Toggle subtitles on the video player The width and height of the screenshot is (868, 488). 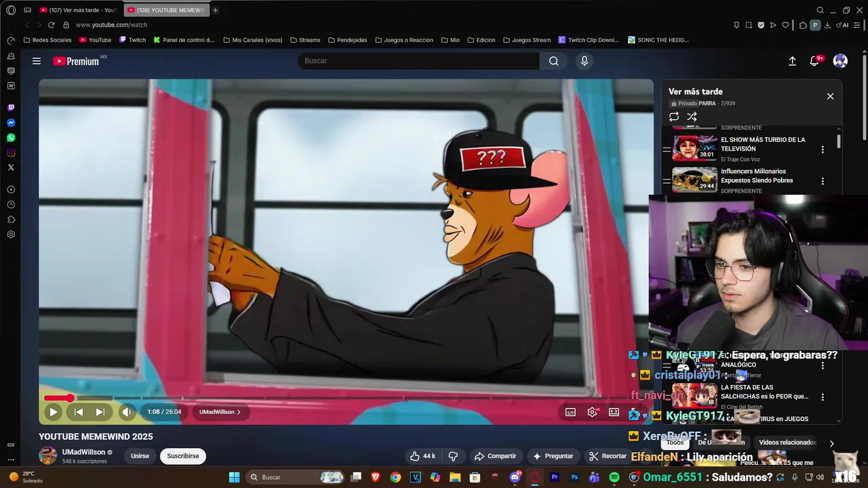570,412
